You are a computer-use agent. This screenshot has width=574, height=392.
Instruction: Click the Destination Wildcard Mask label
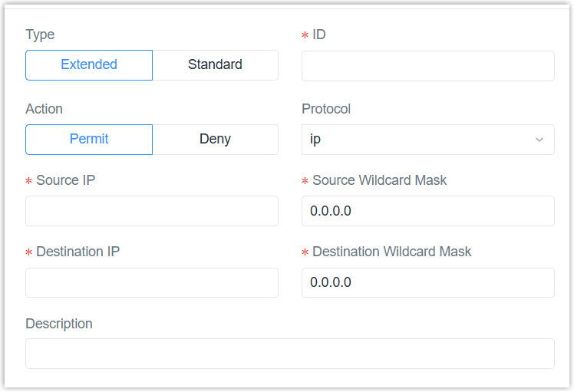click(391, 252)
